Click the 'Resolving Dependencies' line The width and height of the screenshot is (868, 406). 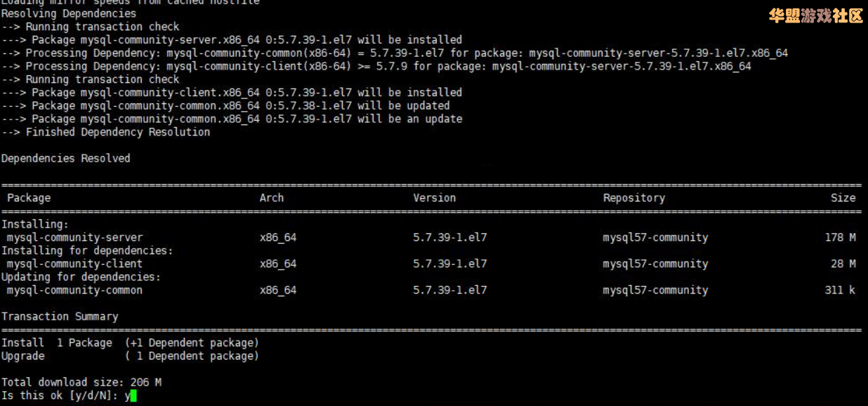coord(69,13)
